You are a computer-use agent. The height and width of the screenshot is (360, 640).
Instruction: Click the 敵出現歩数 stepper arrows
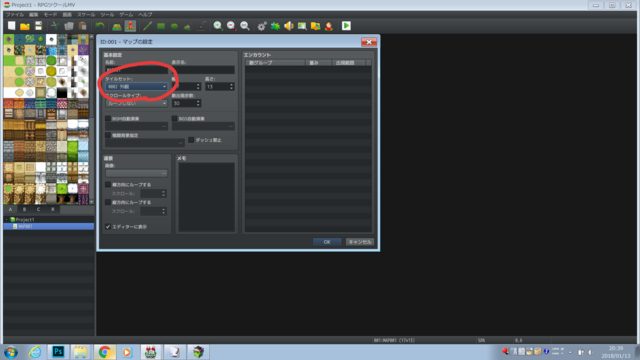[198, 103]
